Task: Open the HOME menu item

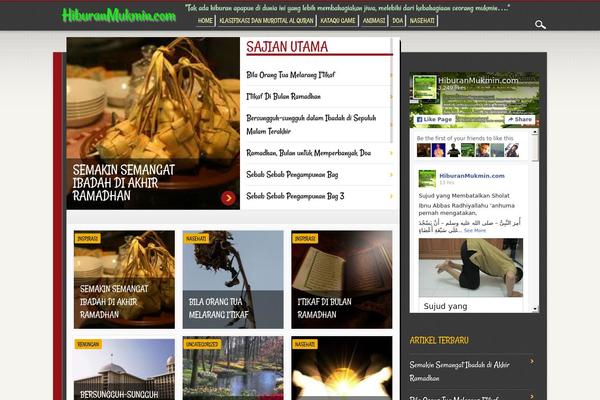Action: pyautogui.click(x=205, y=21)
